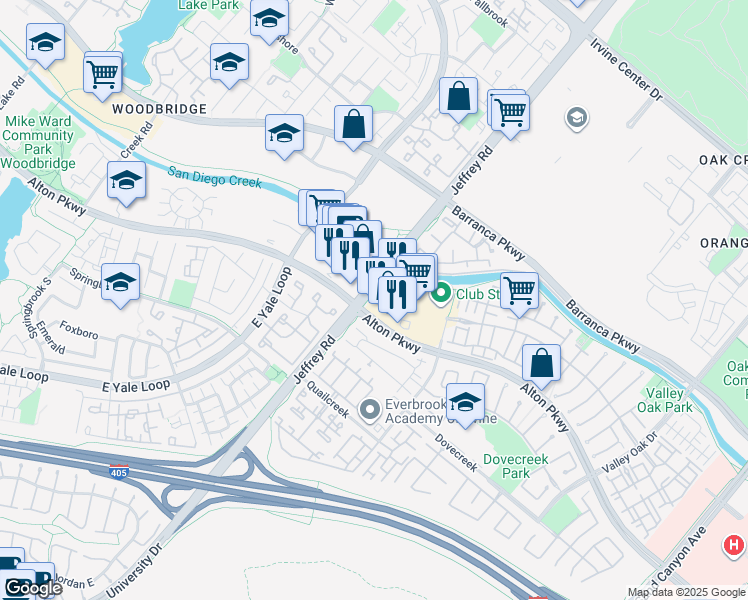The width and height of the screenshot is (748, 600).
Task: Open the Google logo link
Action: click(33, 588)
